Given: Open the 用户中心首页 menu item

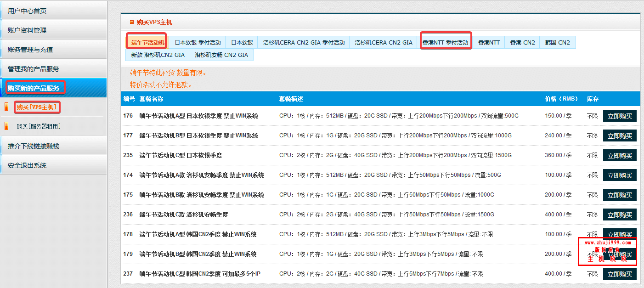Looking at the screenshot, I should click(27, 11).
